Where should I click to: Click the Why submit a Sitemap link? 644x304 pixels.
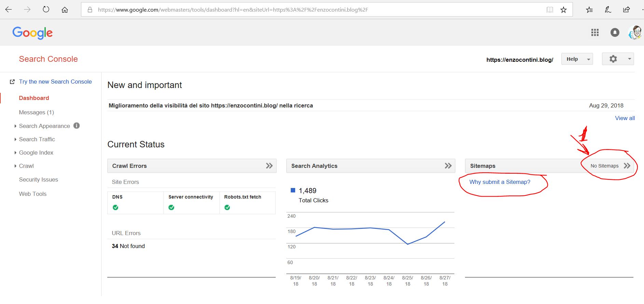tap(499, 182)
